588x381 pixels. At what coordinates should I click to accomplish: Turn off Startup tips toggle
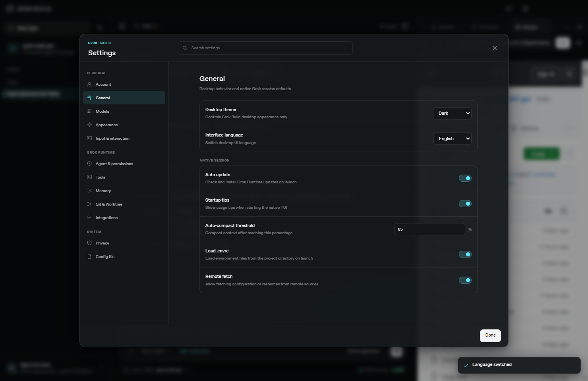465,204
